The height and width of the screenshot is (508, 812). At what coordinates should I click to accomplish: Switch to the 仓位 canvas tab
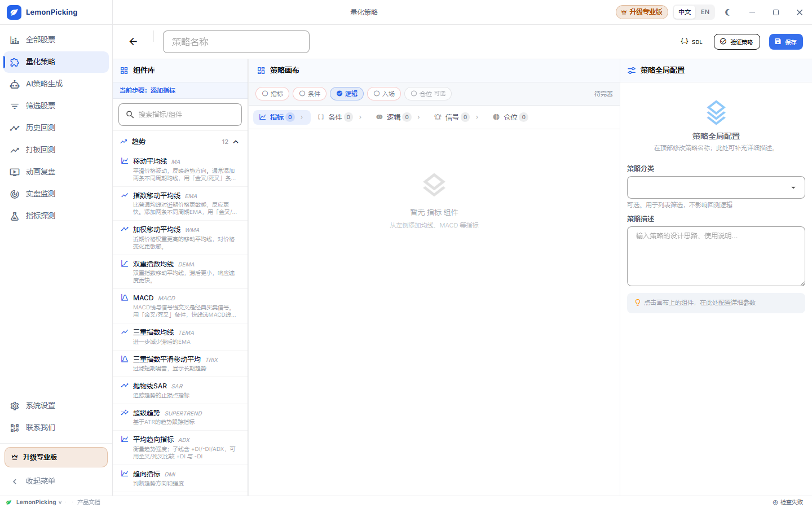[510, 117]
